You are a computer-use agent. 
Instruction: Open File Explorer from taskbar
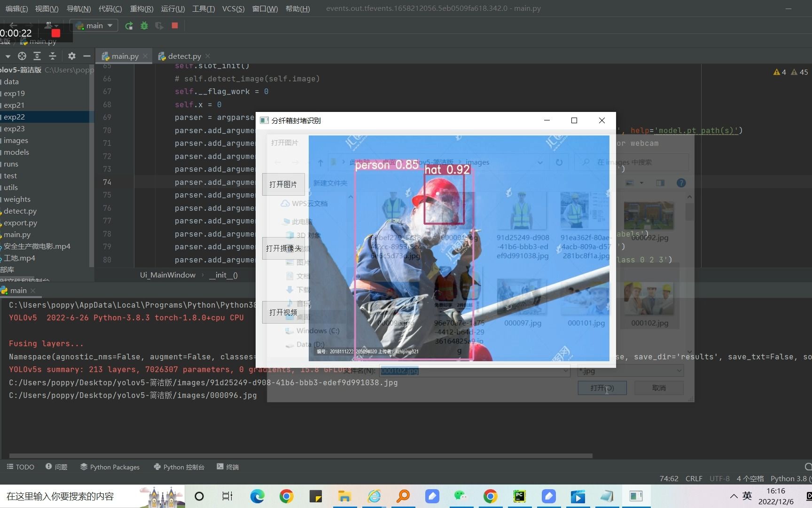pos(344,496)
